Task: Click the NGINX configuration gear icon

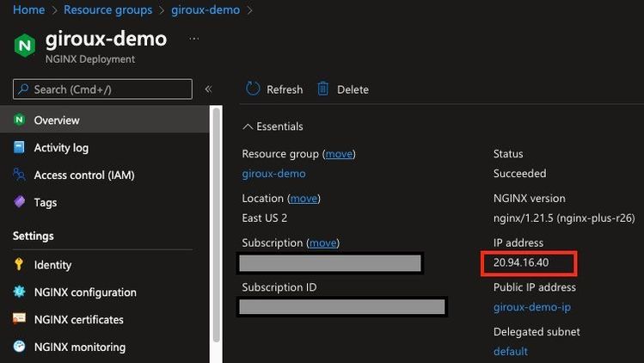Action: tap(19, 292)
